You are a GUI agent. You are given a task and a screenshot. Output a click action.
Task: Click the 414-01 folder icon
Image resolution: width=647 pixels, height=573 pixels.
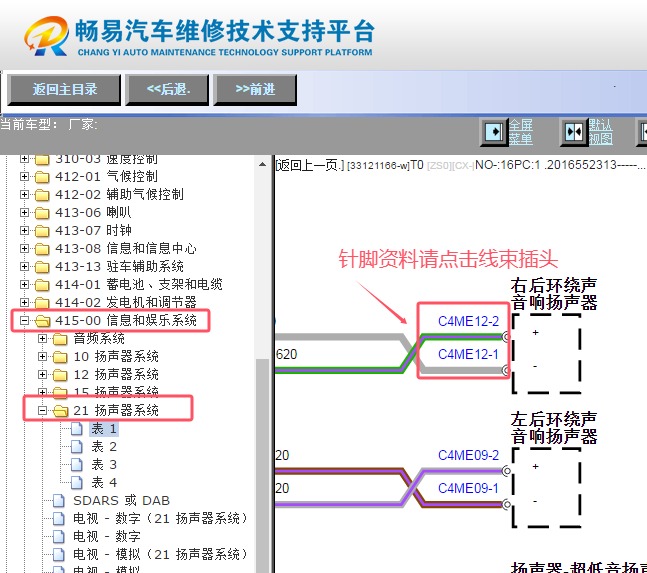click(x=42, y=285)
